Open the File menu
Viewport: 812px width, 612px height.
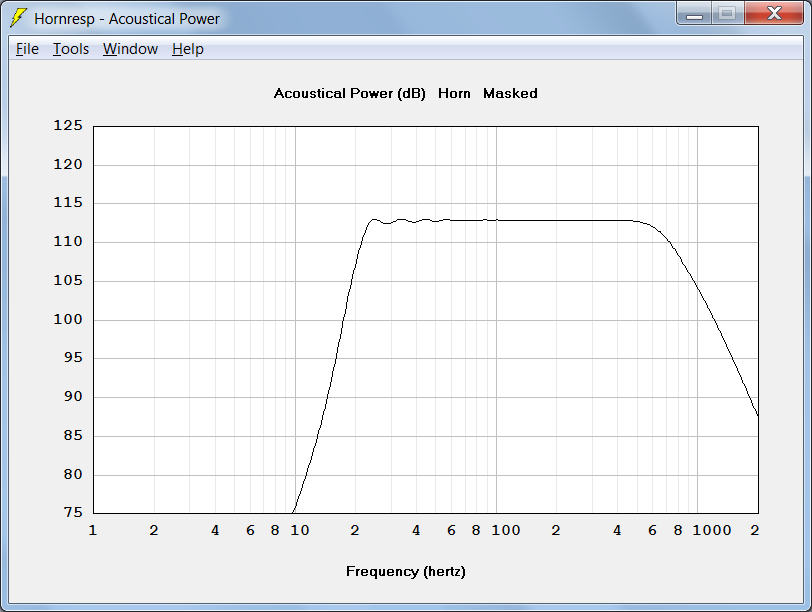pos(27,49)
